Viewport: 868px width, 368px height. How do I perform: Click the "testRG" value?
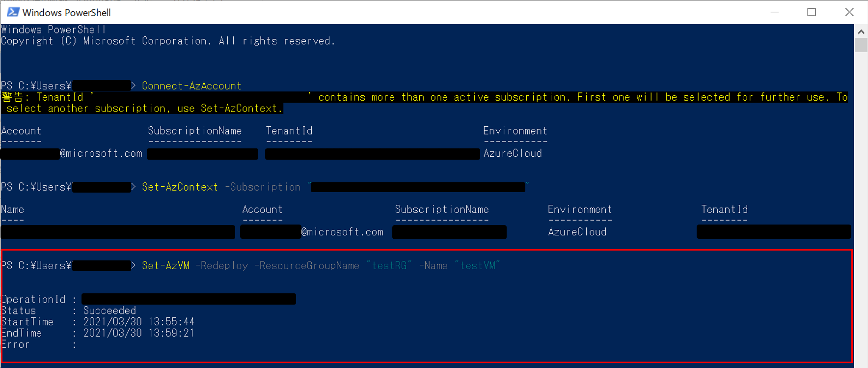pyautogui.click(x=389, y=266)
